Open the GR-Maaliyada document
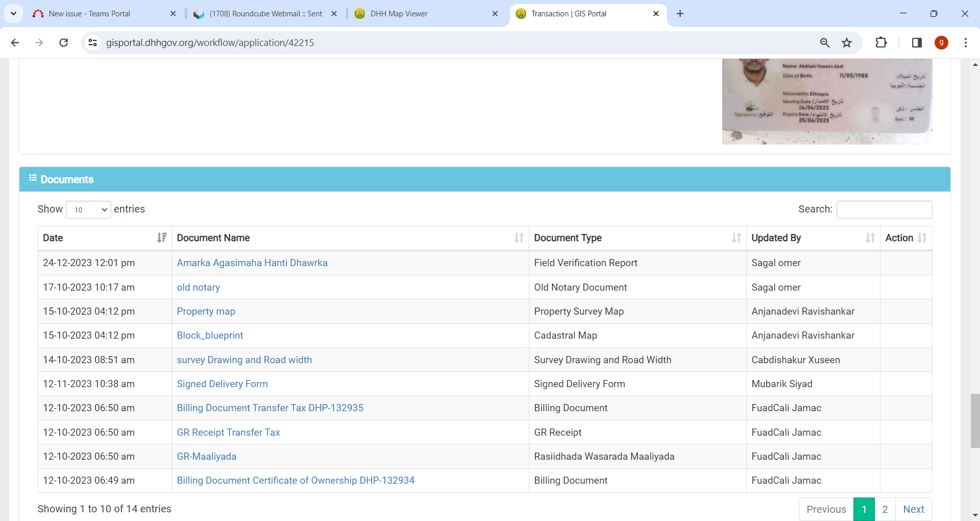Screen dimensions: 980x521 [206, 457]
